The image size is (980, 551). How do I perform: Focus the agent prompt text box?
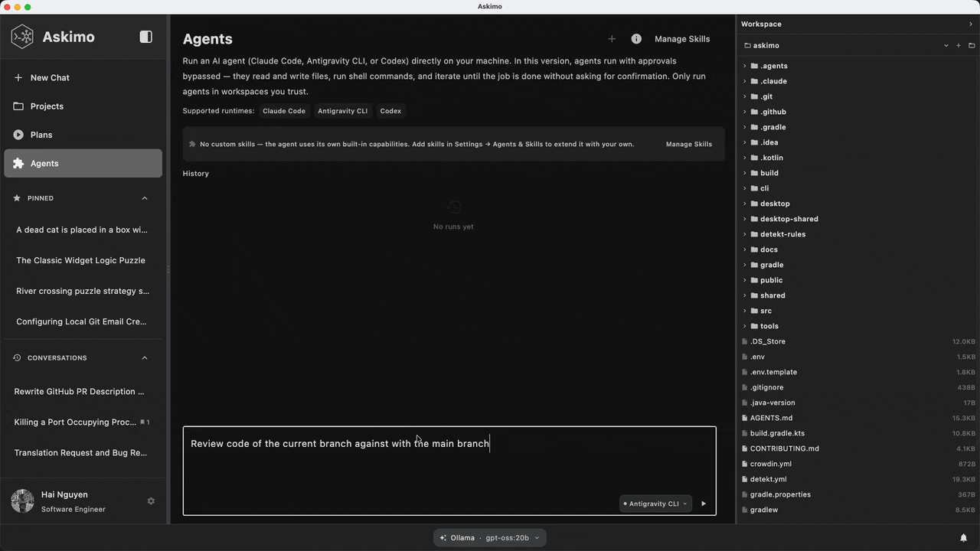point(449,471)
